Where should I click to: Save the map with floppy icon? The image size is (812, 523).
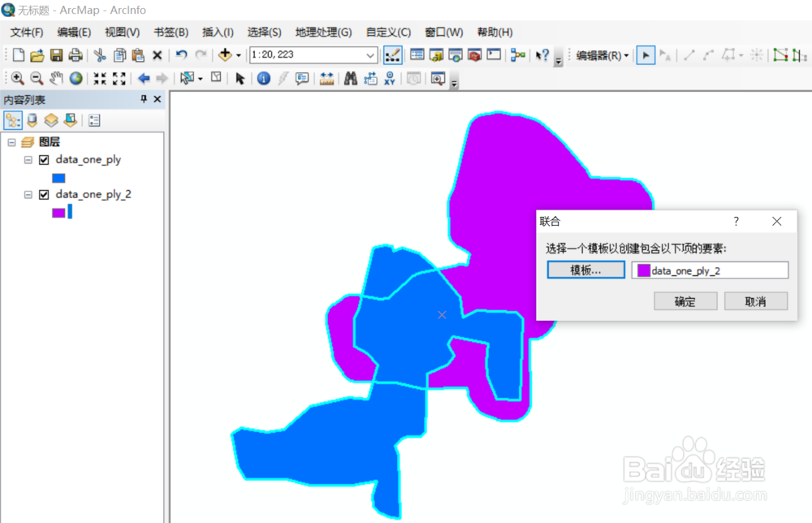coord(56,55)
